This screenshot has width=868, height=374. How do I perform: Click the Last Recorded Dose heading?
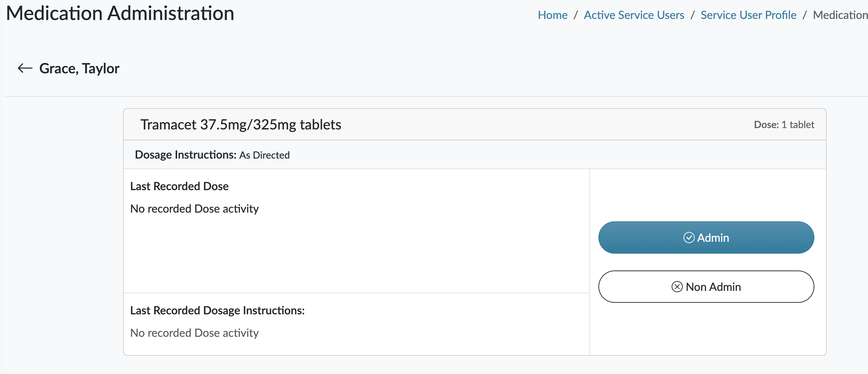coord(179,186)
